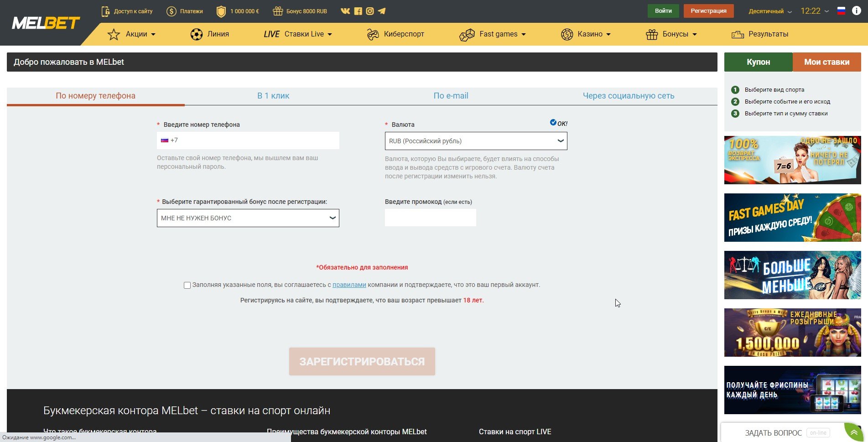Select the В 1 клик tab
The height and width of the screenshot is (442, 868).
(273, 96)
